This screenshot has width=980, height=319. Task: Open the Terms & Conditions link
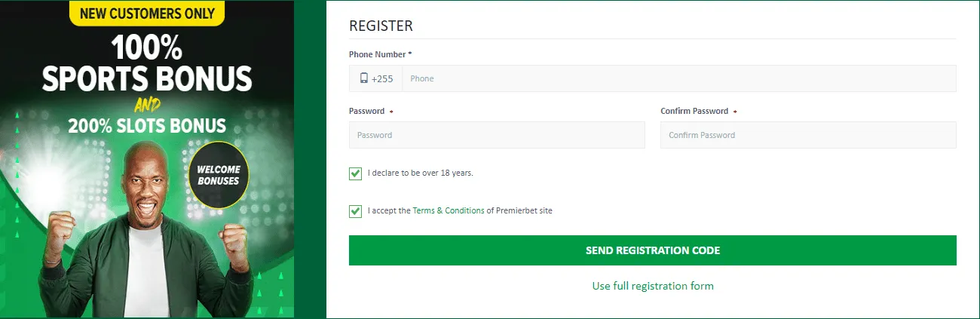click(x=449, y=211)
